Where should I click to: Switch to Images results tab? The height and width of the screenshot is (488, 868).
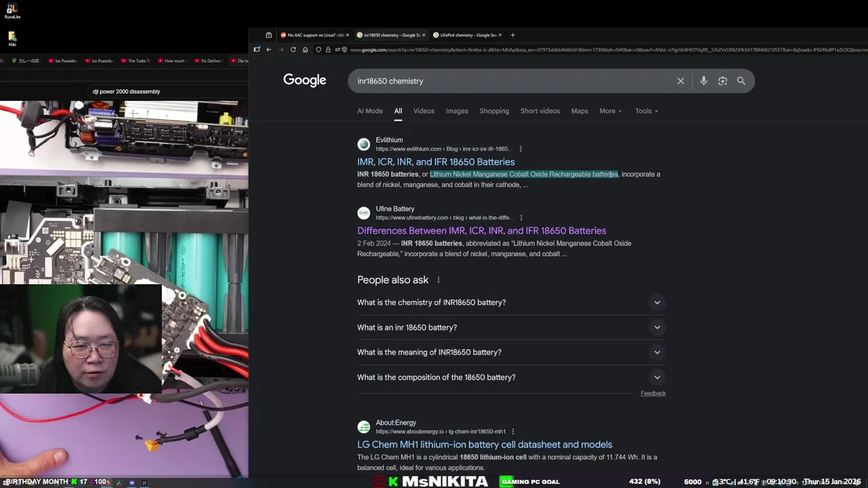[x=457, y=111]
